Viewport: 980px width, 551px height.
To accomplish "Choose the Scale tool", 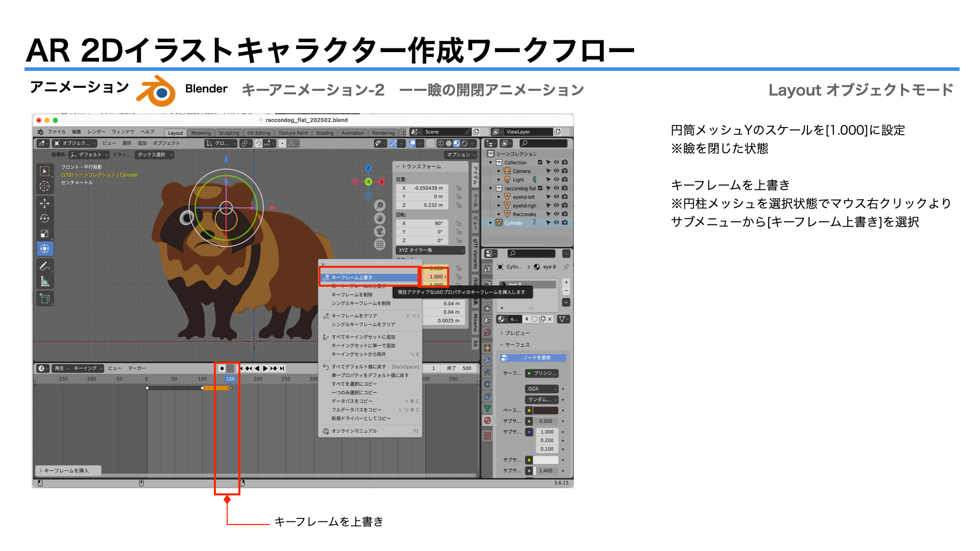I will click(45, 234).
